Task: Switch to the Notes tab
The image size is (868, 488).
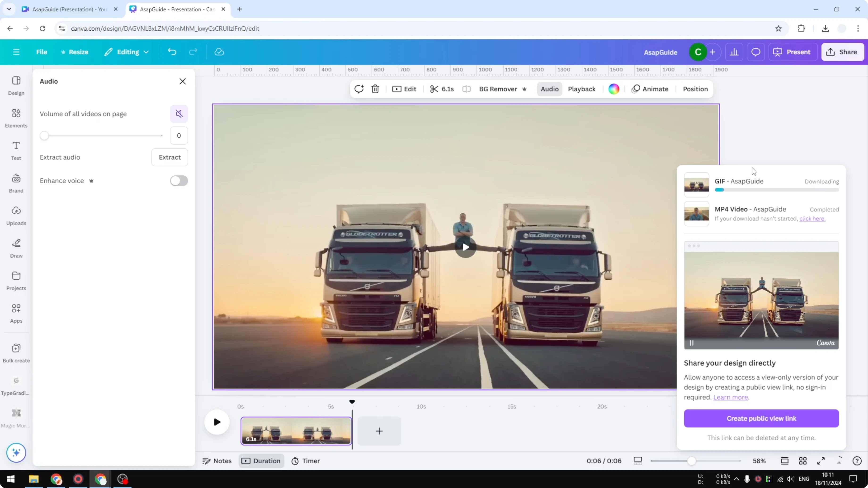Action: pyautogui.click(x=217, y=461)
